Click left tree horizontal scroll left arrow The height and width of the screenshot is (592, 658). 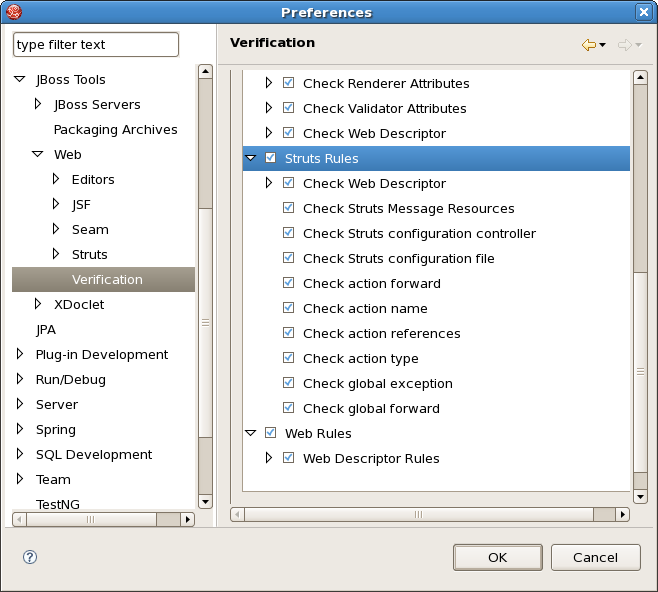coord(19,519)
